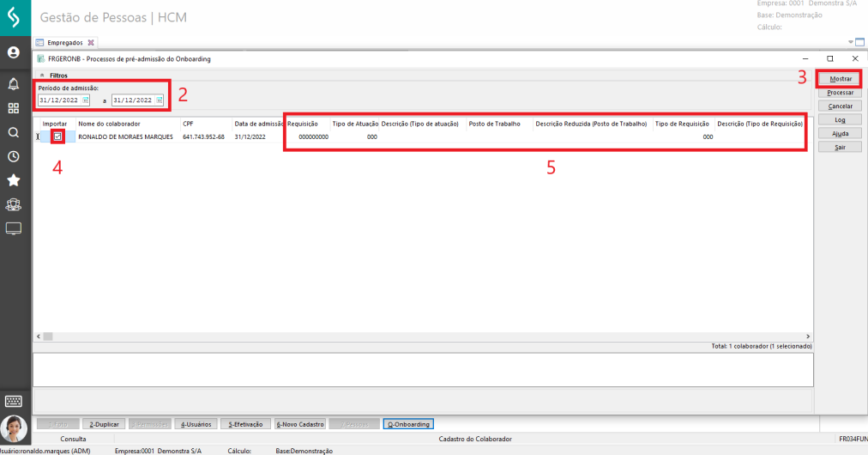
Task: Open calendar picker for start admission date
Action: [85, 100]
